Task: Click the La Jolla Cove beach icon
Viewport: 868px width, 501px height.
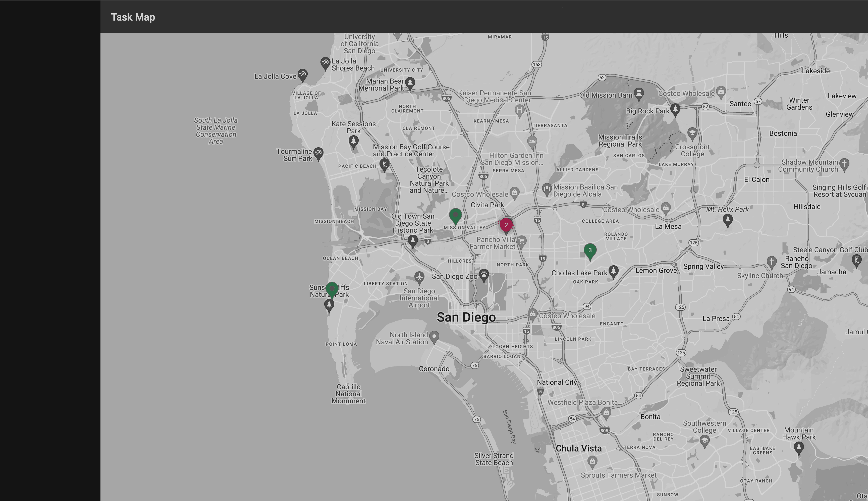Action: pos(302,74)
